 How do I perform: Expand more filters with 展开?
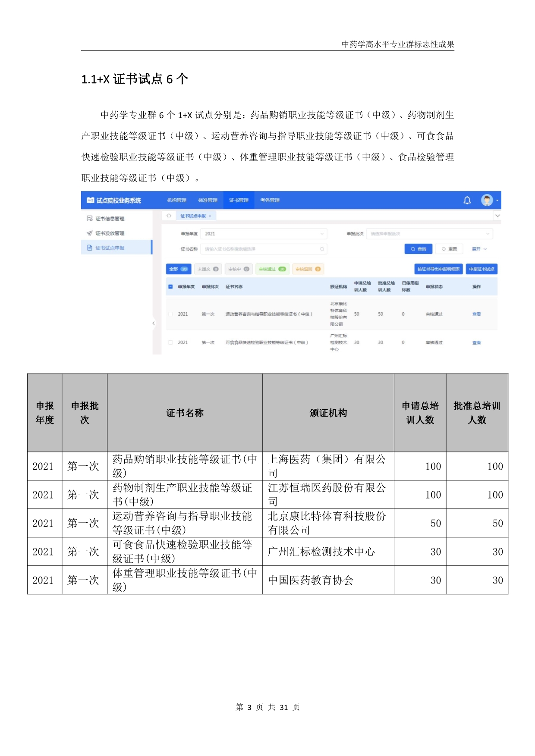click(479, 249)
